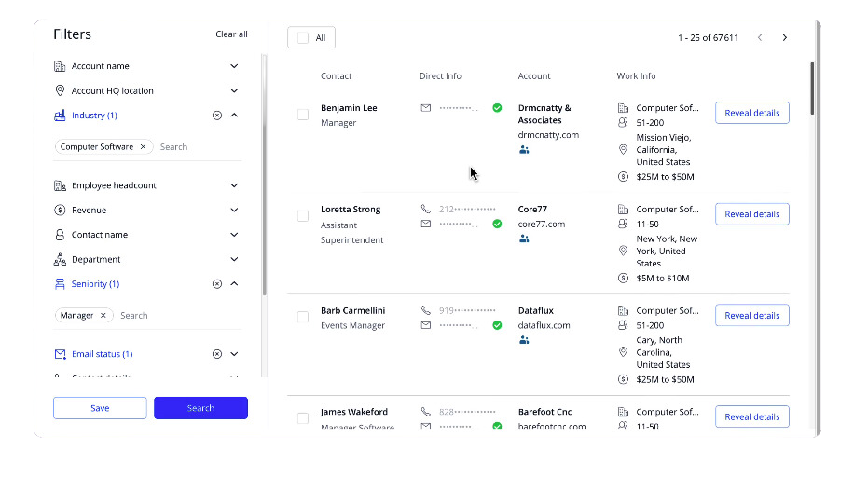868x491 pixels.
Task: Expand the Account HQ location filter
Action: pyautogui.click(x=234, y=90)
